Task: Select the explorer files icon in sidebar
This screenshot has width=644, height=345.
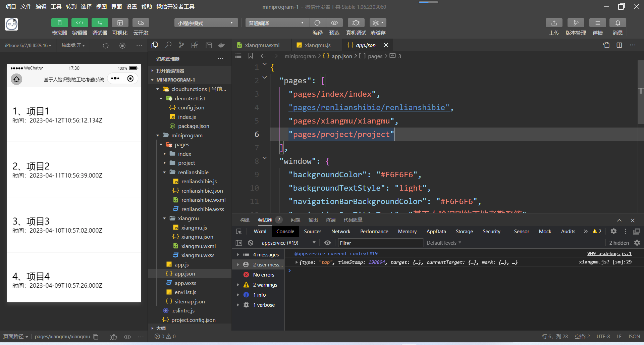Action: pyautogui.click(x=155, y=45)
